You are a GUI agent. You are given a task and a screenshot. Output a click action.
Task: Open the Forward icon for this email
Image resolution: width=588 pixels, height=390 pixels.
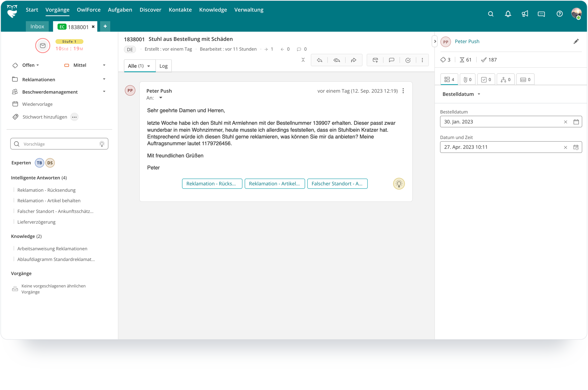pos(354,60)
